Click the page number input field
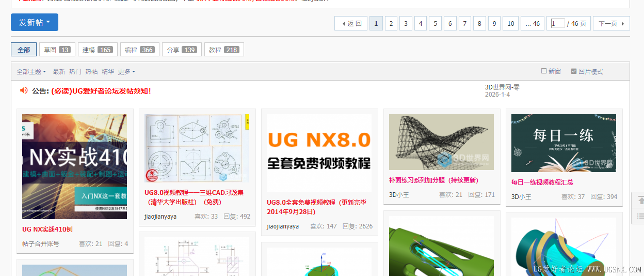644x276 pixels. pyautogui.click(x=558, y=23)
